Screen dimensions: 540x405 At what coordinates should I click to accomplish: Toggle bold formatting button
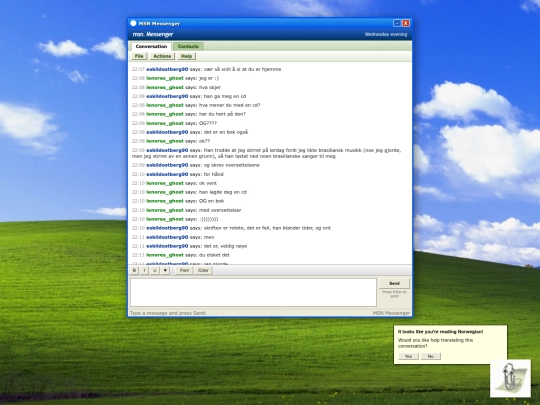(134, 270)
